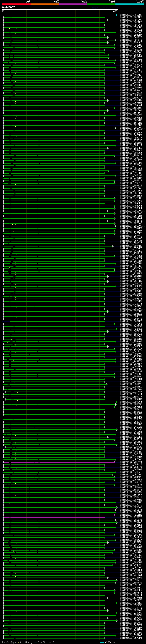Click the cyan ~100% identity legend segment

(x=130, y=4)
